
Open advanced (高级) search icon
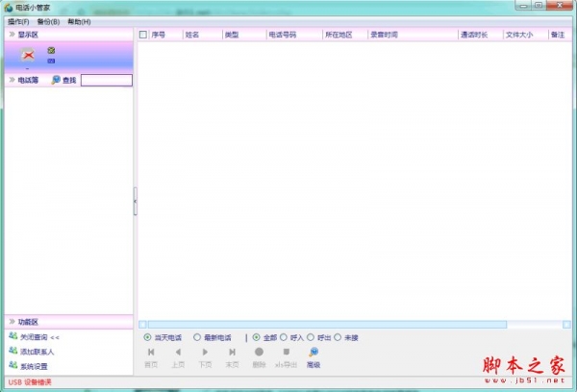314,353
